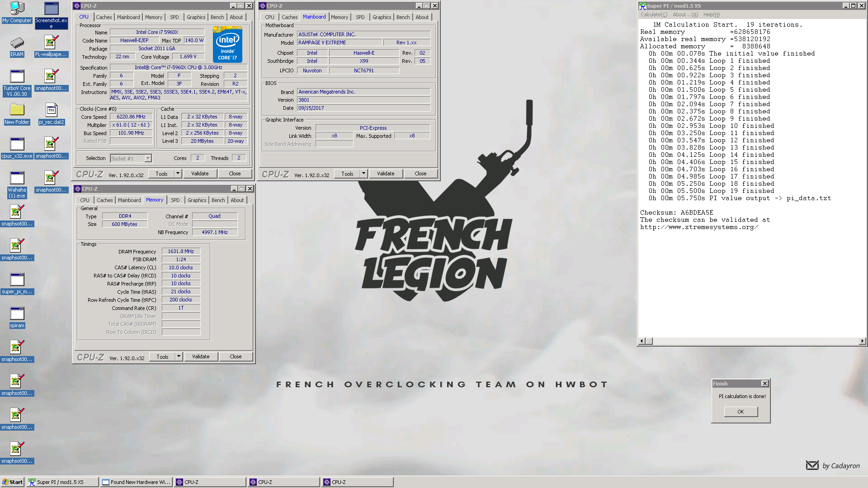The width and height of the screenshot is (868, 488).
Task: Open Found New Hardware Wizard from taskbar
Action: coord(136,482)
